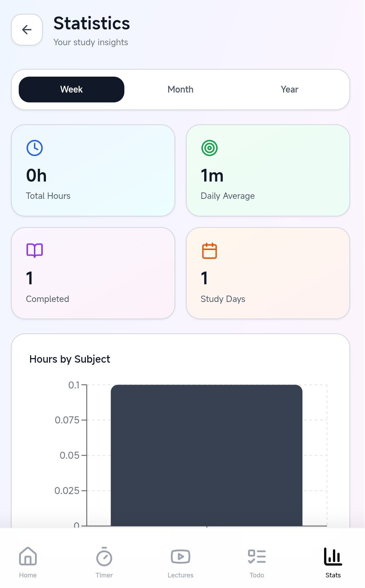
Task: Switch to the Month view tab
Action: point(181,89)
